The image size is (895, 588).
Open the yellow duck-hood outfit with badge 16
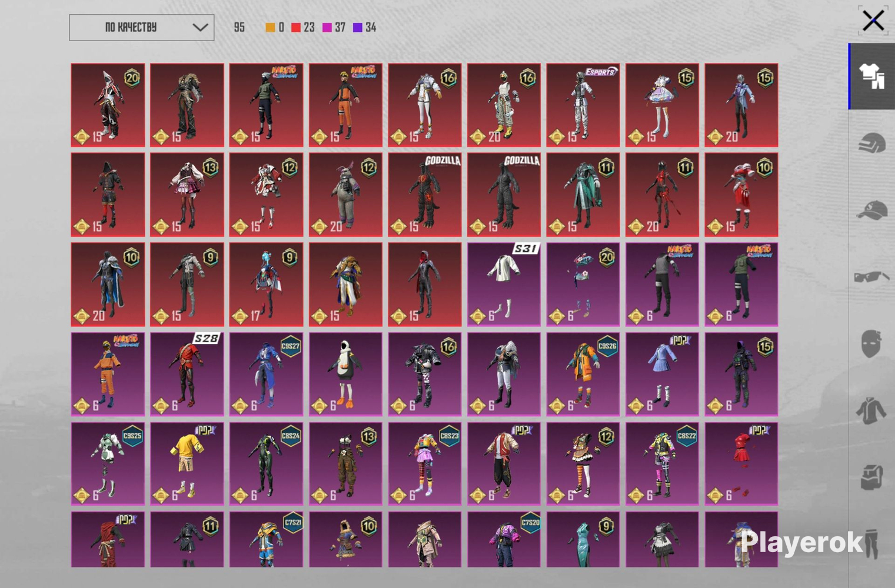[x=504, y=105]
